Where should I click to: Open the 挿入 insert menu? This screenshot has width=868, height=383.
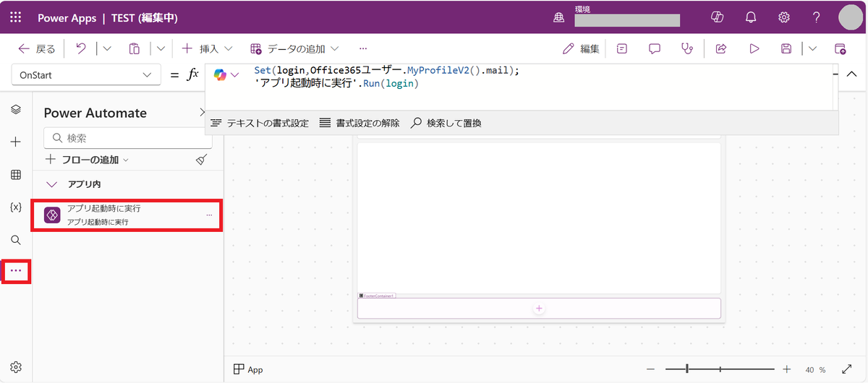207,48
